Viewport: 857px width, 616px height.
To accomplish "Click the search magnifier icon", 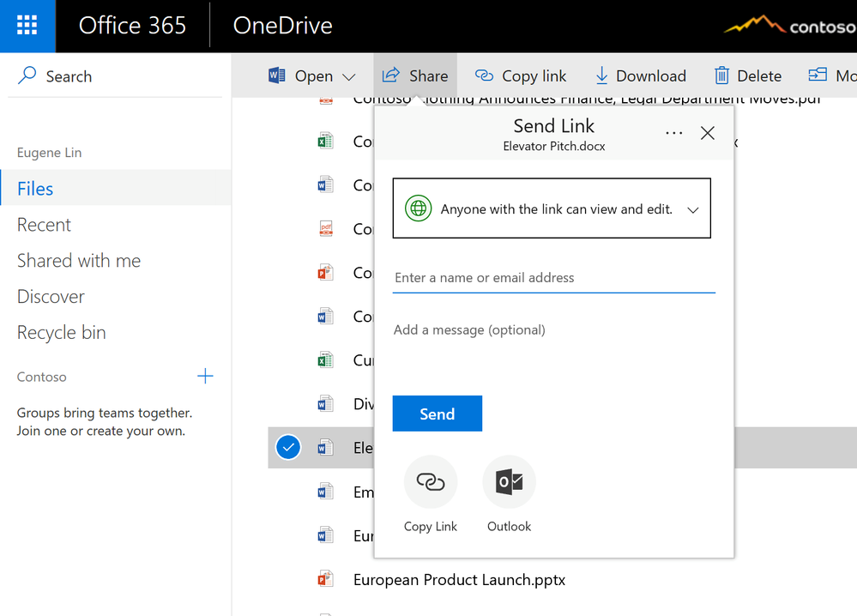I will [x=27, y=75].
